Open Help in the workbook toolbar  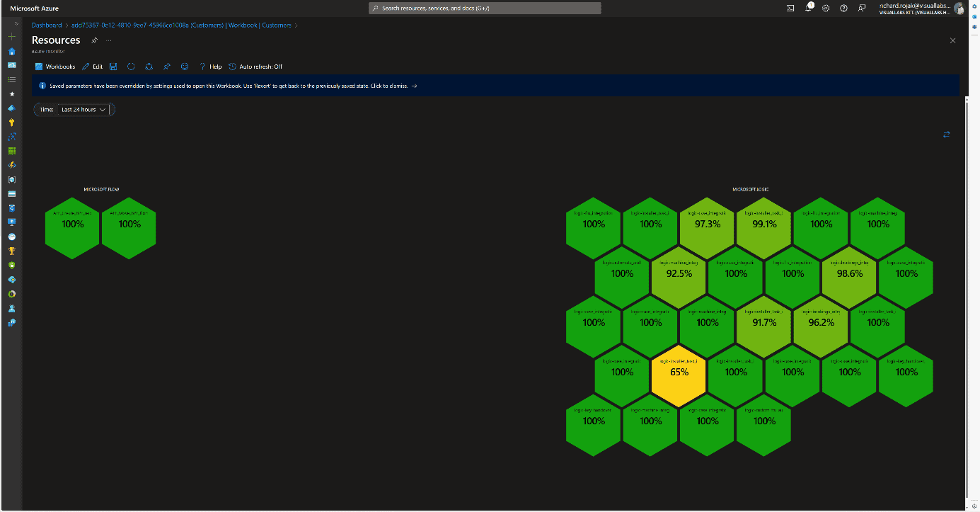(210, 67)
